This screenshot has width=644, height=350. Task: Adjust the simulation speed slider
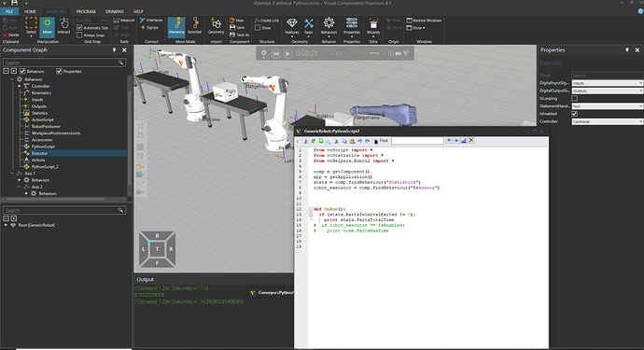(374, 53)
